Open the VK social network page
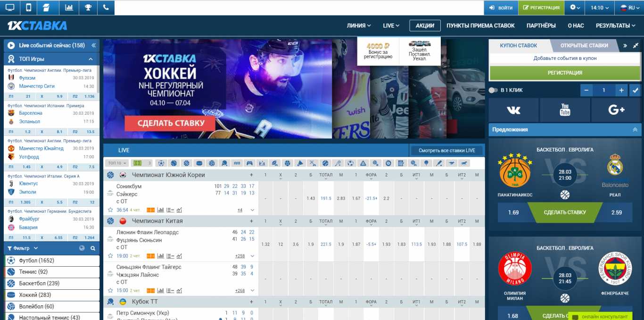The height and width of the screenshot is (320, 644). tap(513, 110)
